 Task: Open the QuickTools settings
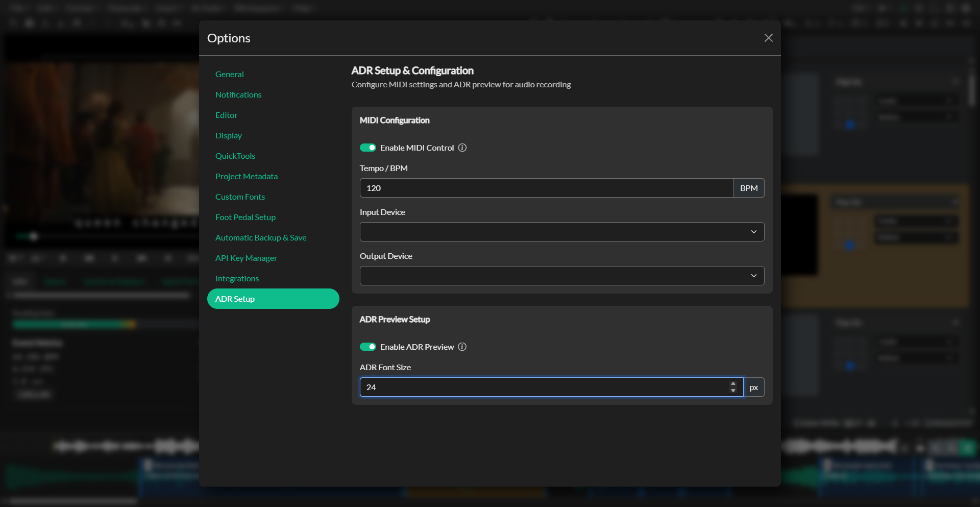[235, 156]
